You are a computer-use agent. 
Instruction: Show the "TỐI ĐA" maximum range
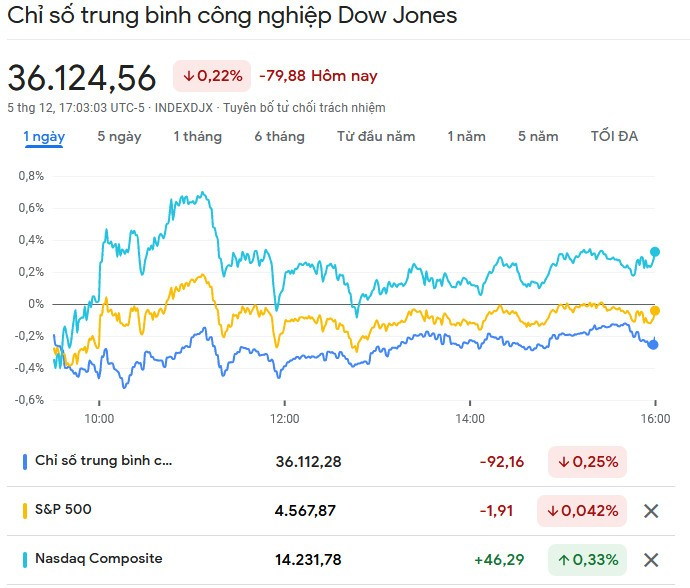tap(614, 137)
